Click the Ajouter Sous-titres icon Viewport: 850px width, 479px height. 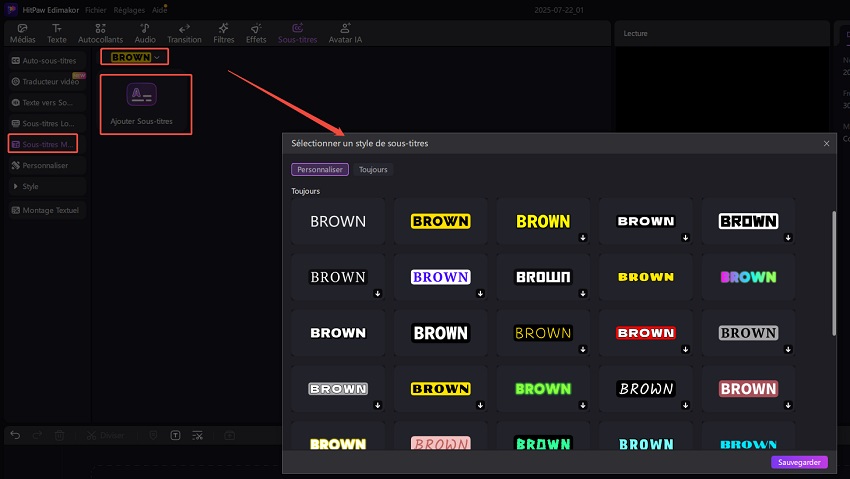(141, 96)
